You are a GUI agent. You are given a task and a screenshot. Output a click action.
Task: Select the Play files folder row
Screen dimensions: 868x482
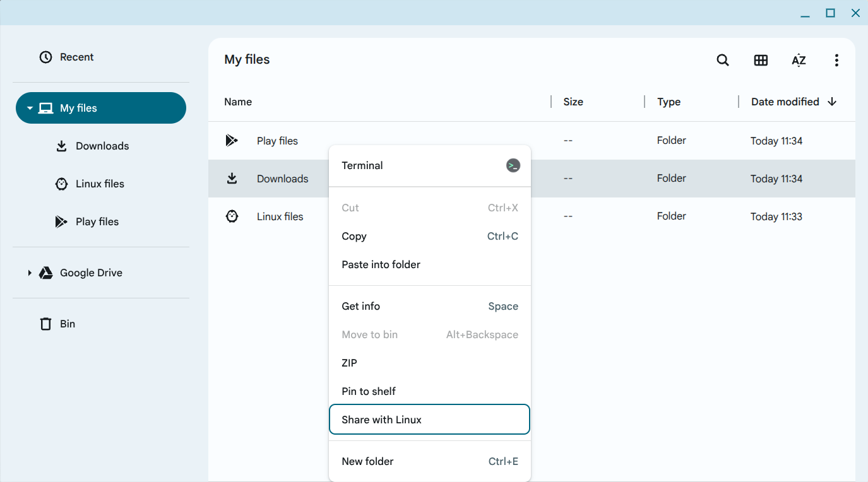277,141
